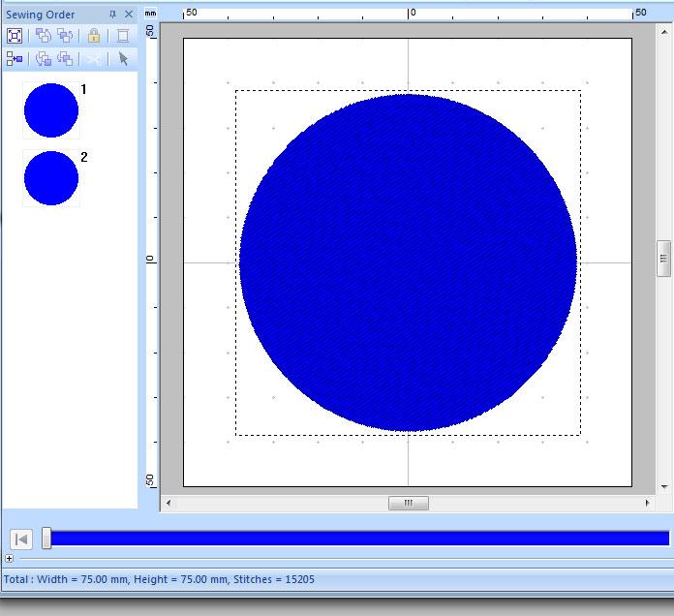
Task: Click the stitch simulator slider handle
Action: [46, 539]
